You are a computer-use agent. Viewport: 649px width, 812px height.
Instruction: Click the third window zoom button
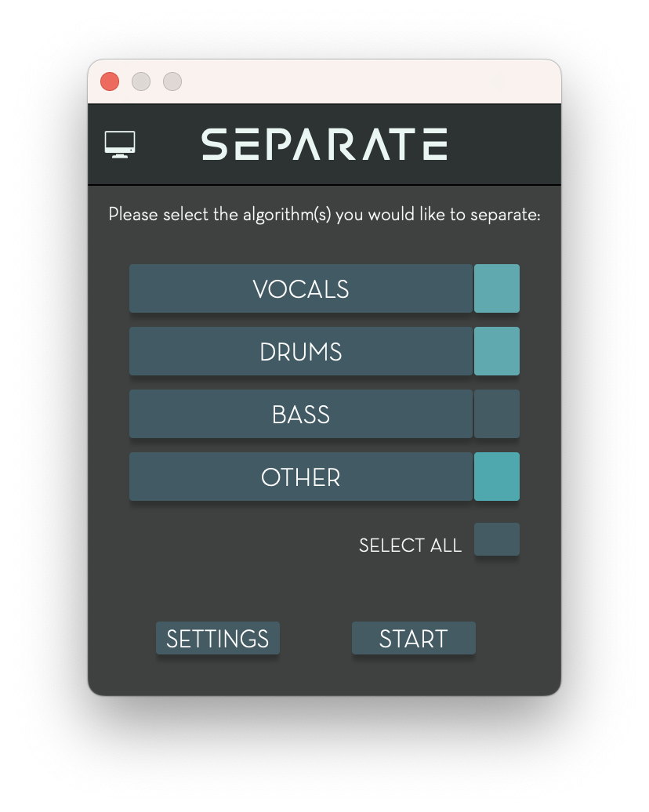click(x=172, y=82)
